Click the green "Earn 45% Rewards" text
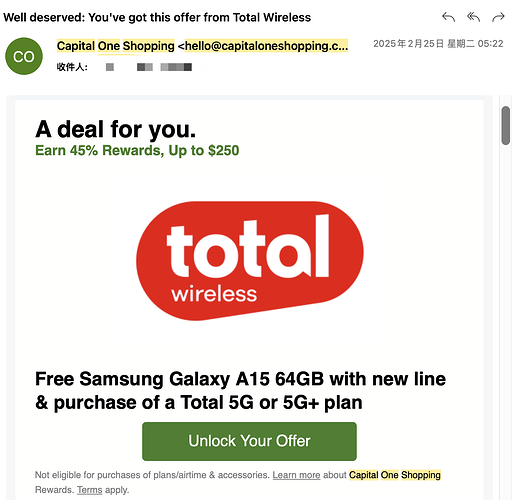The image size is (521, 500). [x=137, y=150]
